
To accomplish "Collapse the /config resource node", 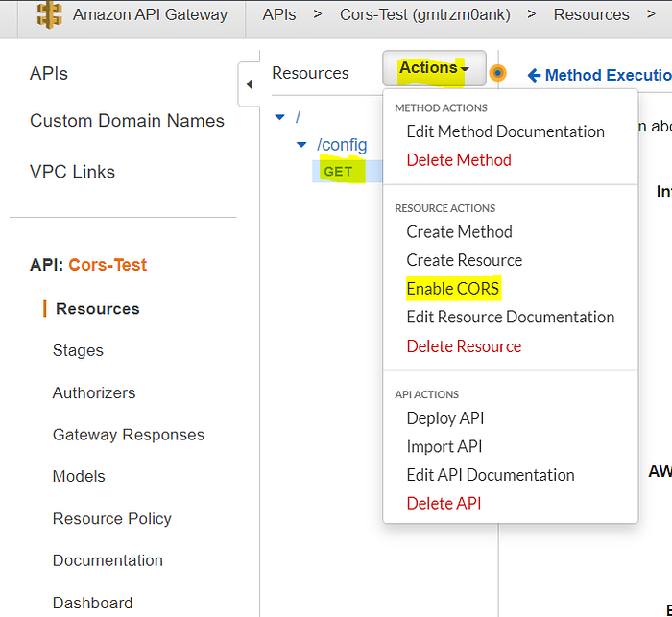I will (301, 145).
